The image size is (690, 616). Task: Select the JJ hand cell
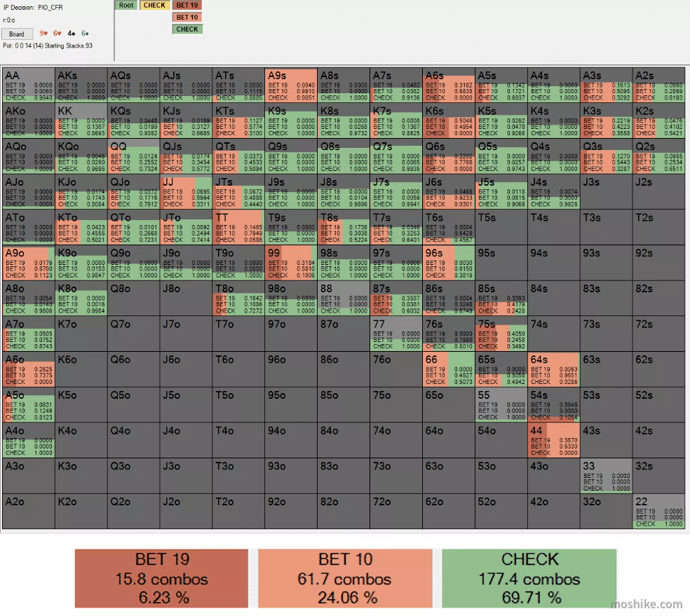(186, 192)
